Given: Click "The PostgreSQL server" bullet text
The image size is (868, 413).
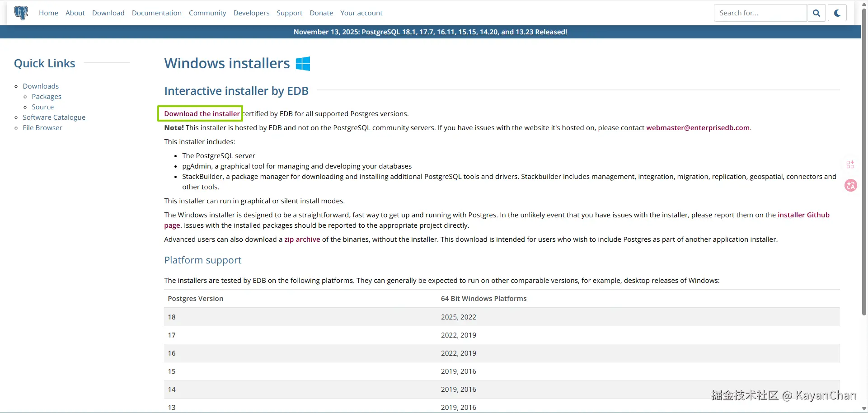Looking at the screenshot, I should [219, 156].
